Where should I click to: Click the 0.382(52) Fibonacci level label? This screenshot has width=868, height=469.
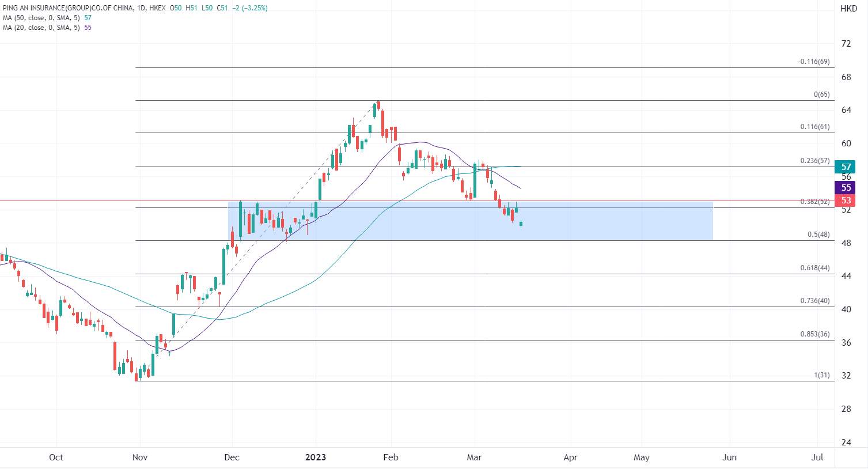pyautogui.click(x=815, y=202)
